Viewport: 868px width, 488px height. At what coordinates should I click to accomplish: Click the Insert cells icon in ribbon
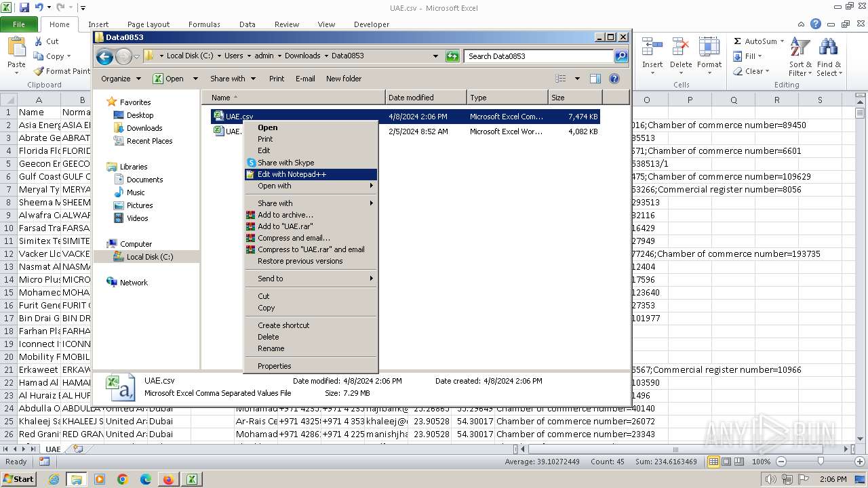point(652,48)
